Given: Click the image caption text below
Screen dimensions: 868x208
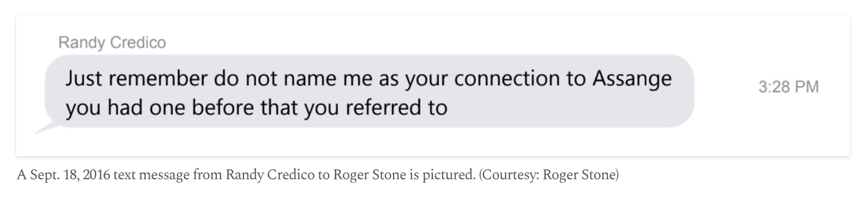Looking at the screenshot, I should tap(318, 175).
